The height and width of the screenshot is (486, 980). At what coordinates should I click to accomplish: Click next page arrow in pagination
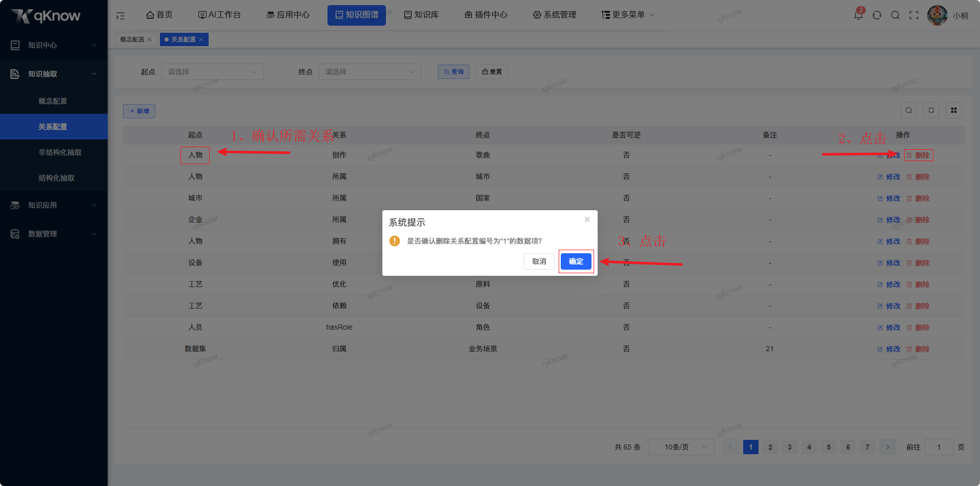pos(888,447)
